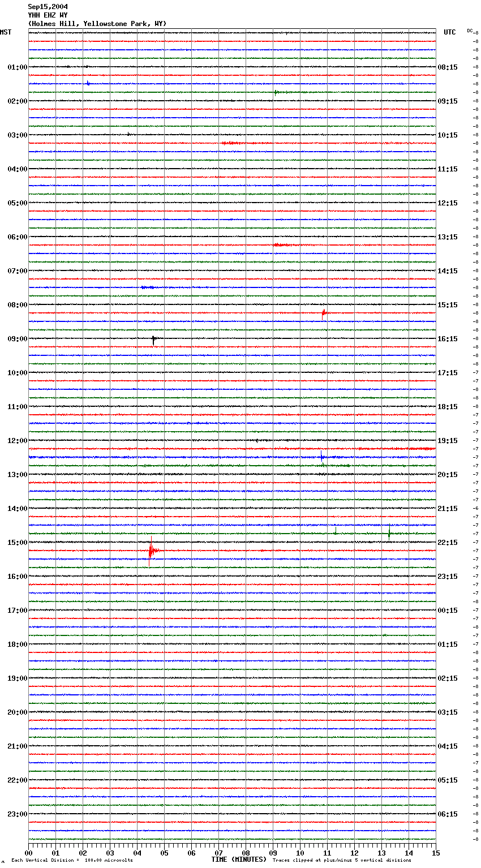
Task: Select the 10:00 MST time label
Action: pyautogui.click(x=18, y=373)
